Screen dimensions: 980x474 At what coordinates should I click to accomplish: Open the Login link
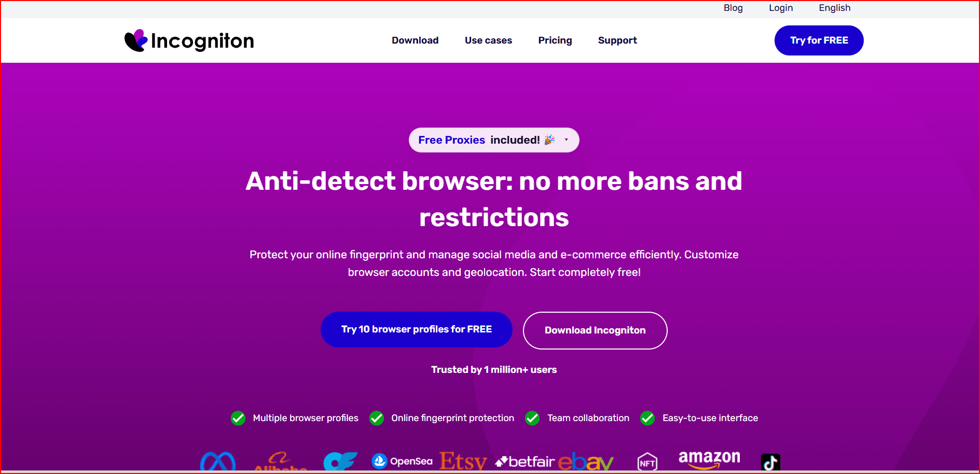[780, 8]
